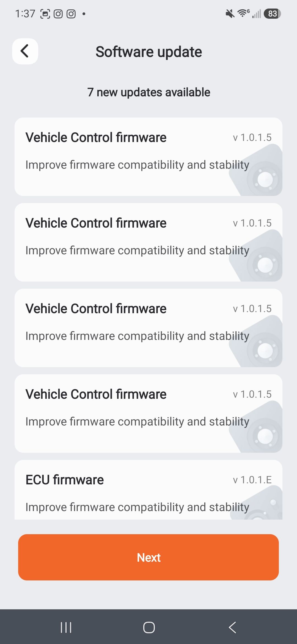Tap the Android recent apps button
This screenshot has height=644, width=297.
[x=66, y=627]
